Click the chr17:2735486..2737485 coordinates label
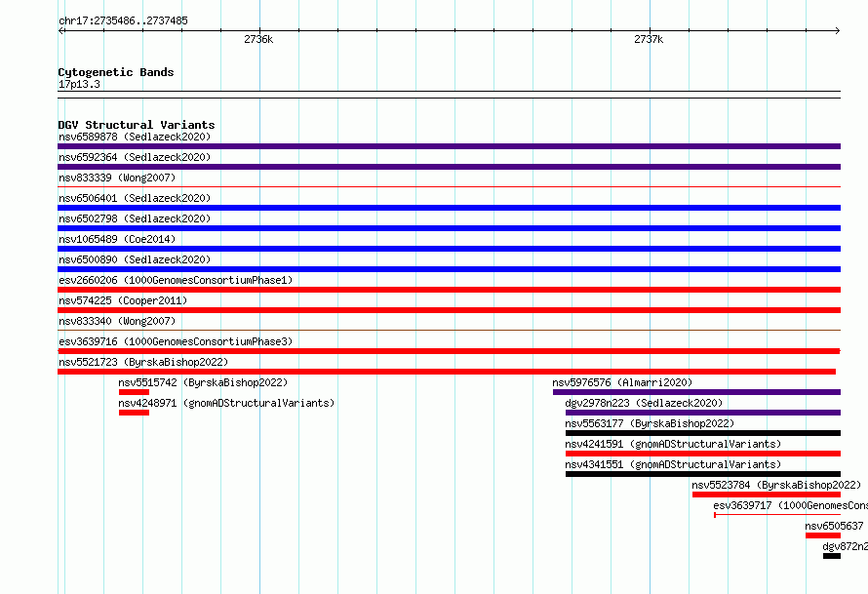 pos(123,20)
